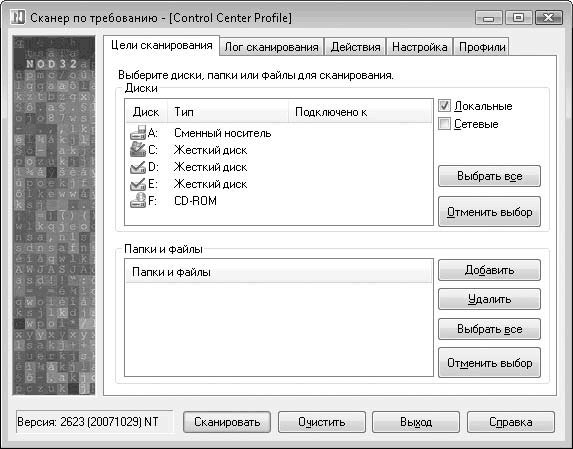Viewport: 573px width, 449px height.
Task: Click the A: removable media drive icon
Action: (x=138, y=133)
